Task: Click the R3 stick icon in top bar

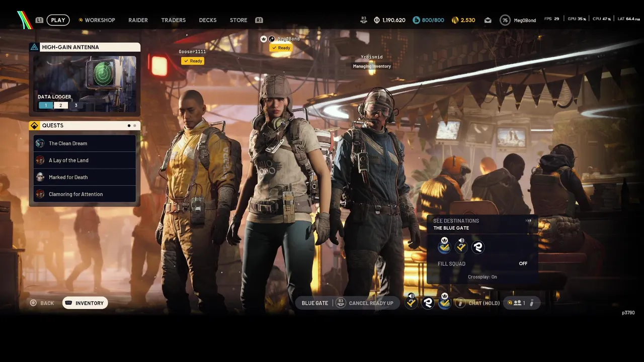Action: [x=364, y=20]
